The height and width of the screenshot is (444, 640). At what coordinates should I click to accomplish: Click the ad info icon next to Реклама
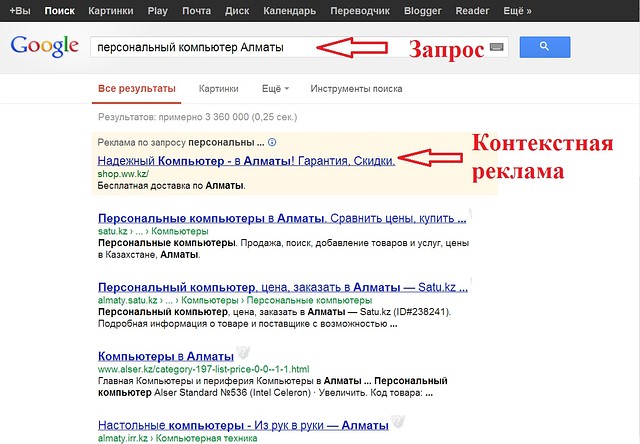272,142
